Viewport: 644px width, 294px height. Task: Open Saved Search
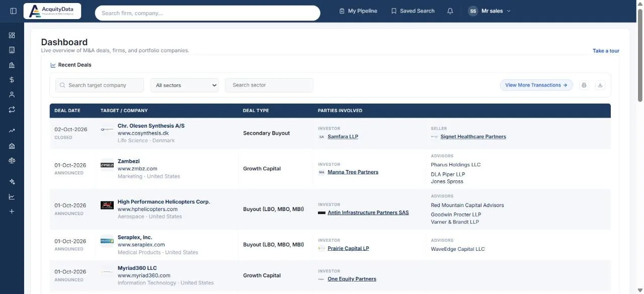coord(413,11)
